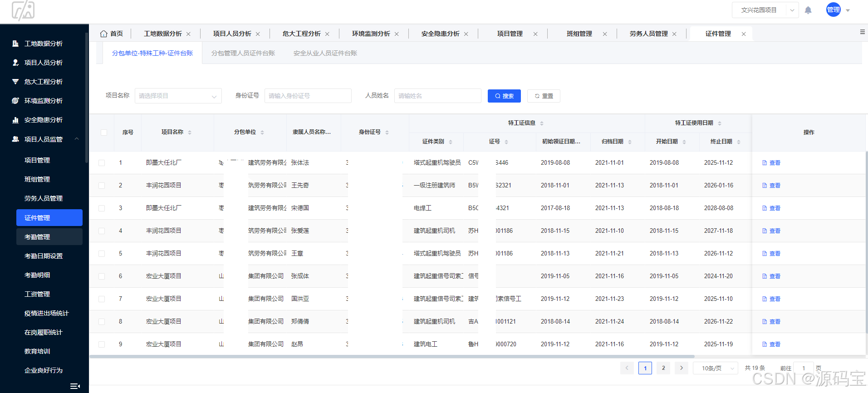Sort by 归档日期 column sort arrows
The image size is (868, 393).
coord(630,142)
